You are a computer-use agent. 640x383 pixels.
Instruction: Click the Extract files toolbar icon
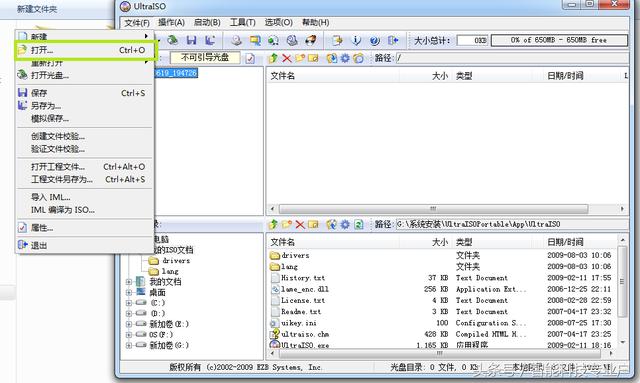coord(337,40)
